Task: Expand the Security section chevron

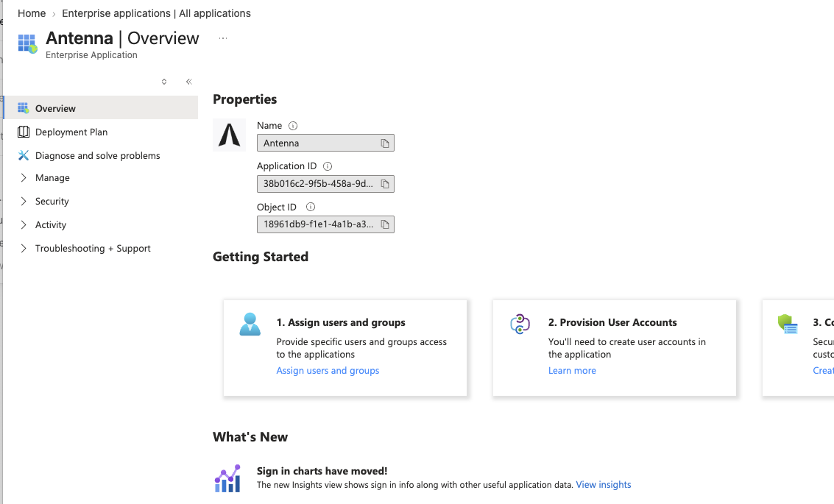Action: tap(24, 201)
